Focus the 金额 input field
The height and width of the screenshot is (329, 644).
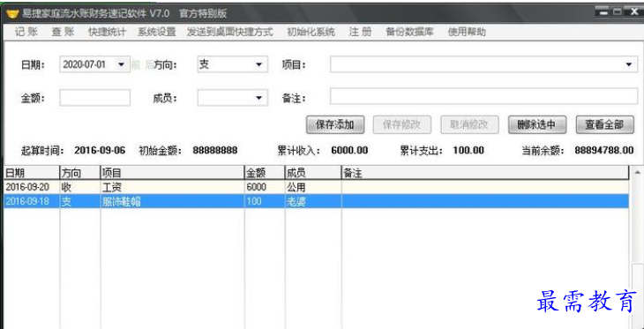(95, 98)
